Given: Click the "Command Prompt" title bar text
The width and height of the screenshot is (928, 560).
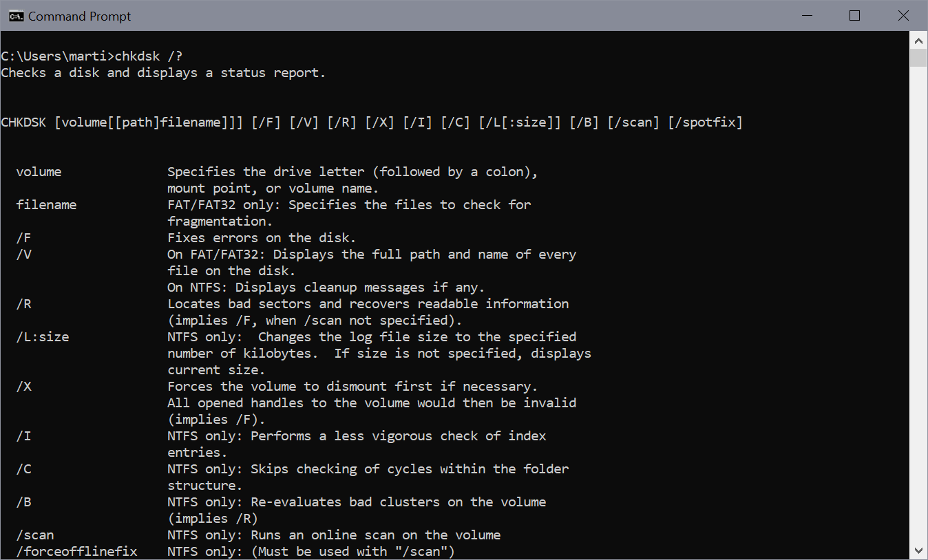Looking at the screenshot, I should click(x=80, y=16).
